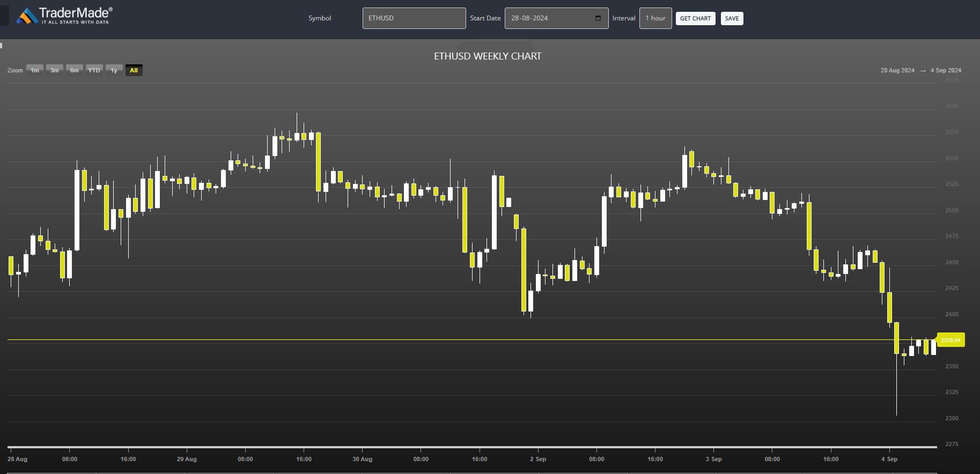Image resolution: width=980 pixels, height=474 pixels.
Task: Open the Start Date calendar picker icon
Action: pos(598,18)
